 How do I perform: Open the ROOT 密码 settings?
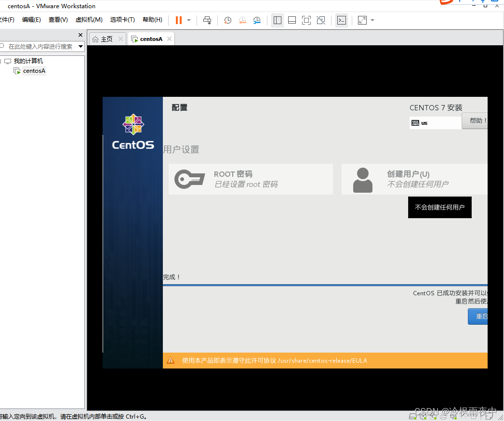(251, 179)
